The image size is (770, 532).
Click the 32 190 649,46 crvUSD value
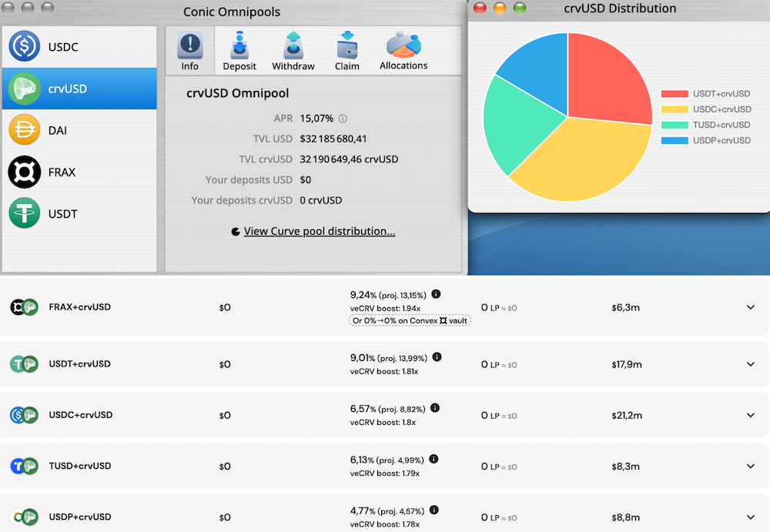pos(349,159)
